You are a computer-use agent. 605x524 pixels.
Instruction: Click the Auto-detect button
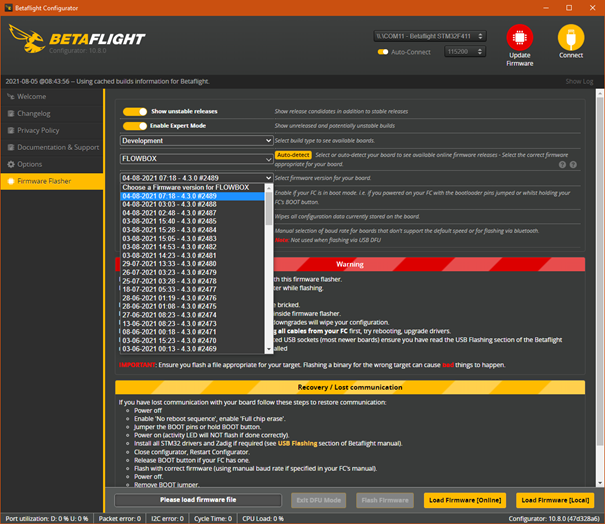click(x=293, y=155)
